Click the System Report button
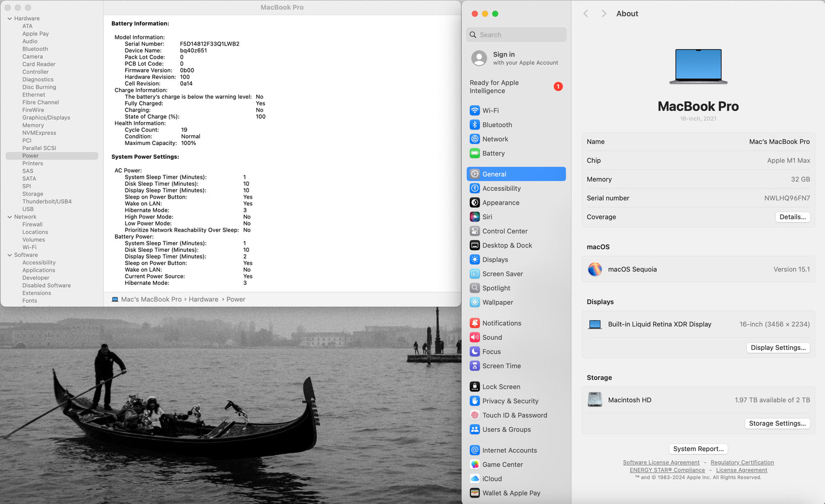The image size is (825, 504). click(x=698, y=449)
